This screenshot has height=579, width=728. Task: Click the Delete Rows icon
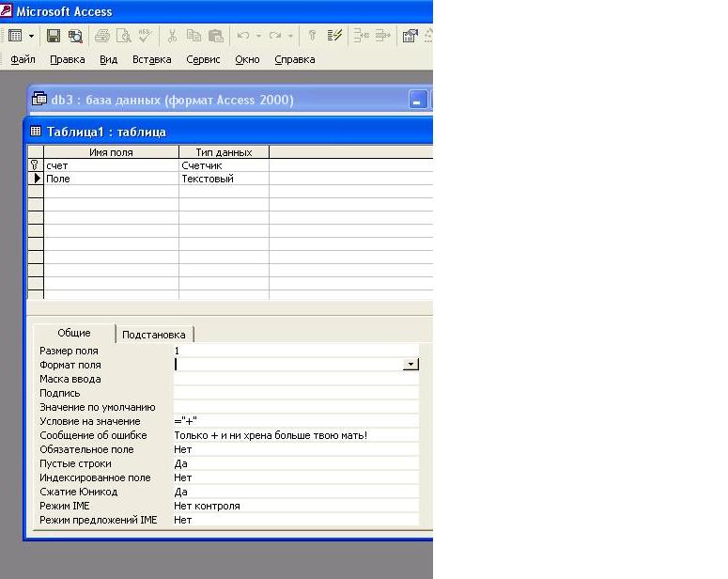pos(383,36)
